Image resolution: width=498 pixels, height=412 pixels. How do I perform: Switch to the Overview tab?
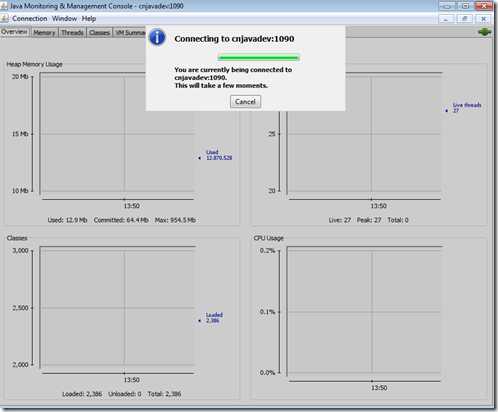(14, 32)
